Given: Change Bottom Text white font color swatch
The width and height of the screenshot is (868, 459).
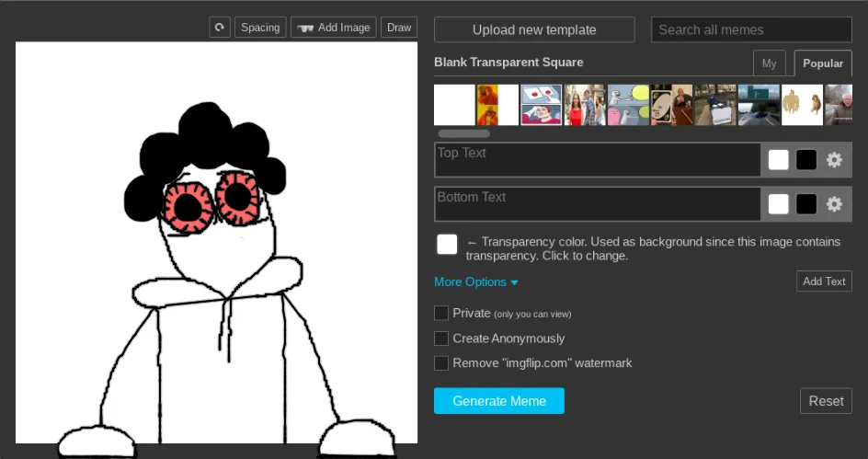Looking at the screenshot, I should 778,204.
